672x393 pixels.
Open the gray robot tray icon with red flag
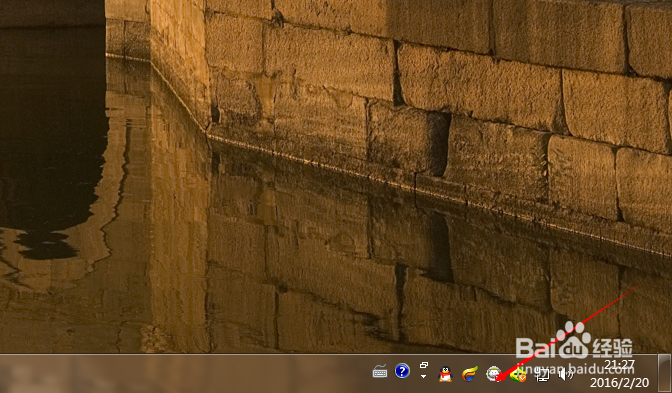coord(493,374)
